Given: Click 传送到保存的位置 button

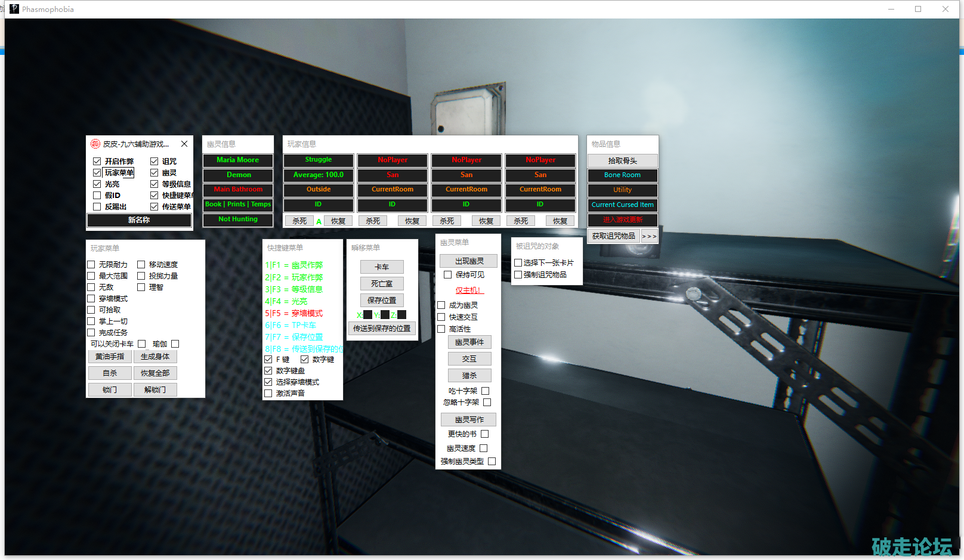Looking at the screenshot, I should click(382, 328).
